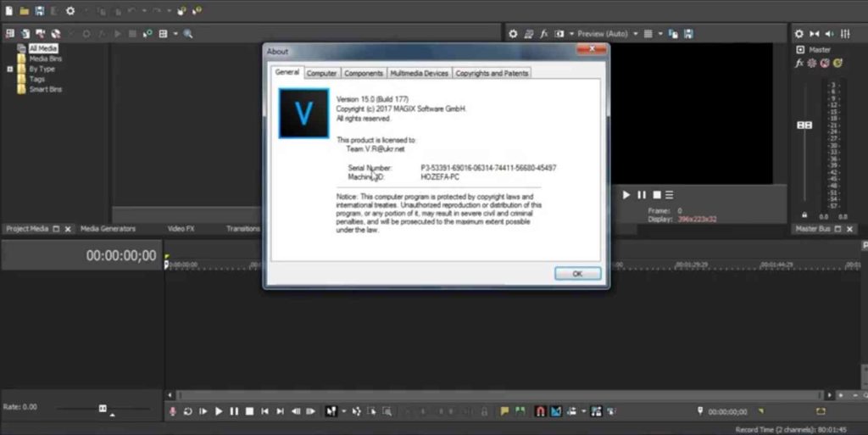Click the What's This help icon at toolbar end
Screen dimensions: 868x435
pyautogui.click(x=197, y=10)
